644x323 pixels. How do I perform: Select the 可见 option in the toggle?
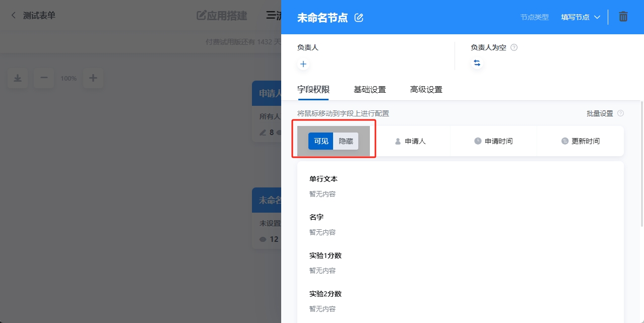[320, 141]
